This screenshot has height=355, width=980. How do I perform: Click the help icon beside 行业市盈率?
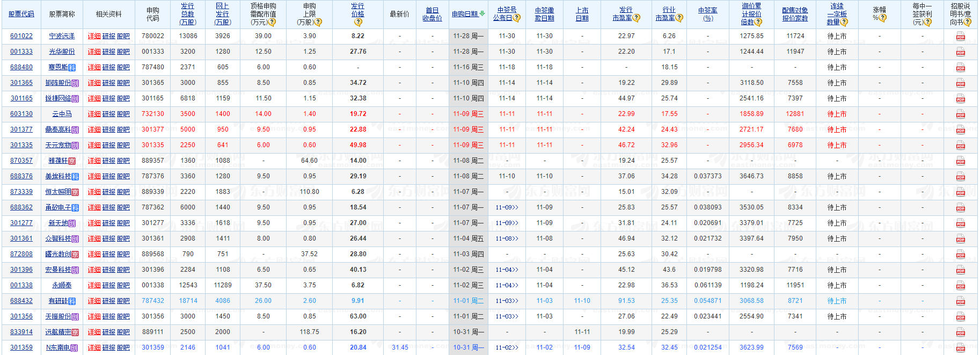679,18
